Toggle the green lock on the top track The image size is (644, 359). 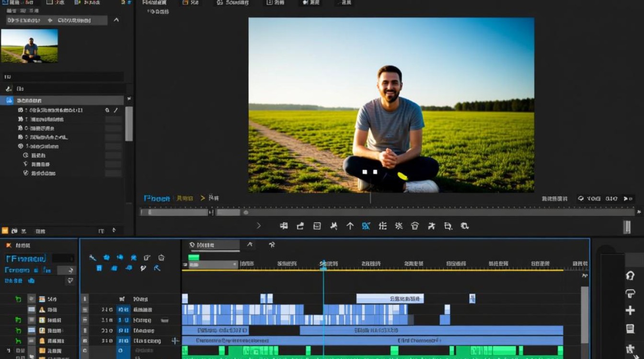pos(18,299)
